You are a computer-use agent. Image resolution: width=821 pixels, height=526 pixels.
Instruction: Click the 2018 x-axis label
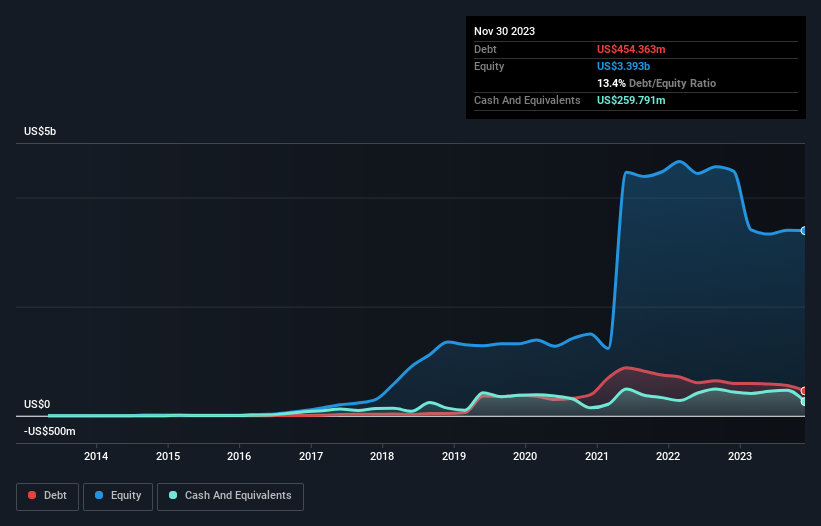point(382,456)
